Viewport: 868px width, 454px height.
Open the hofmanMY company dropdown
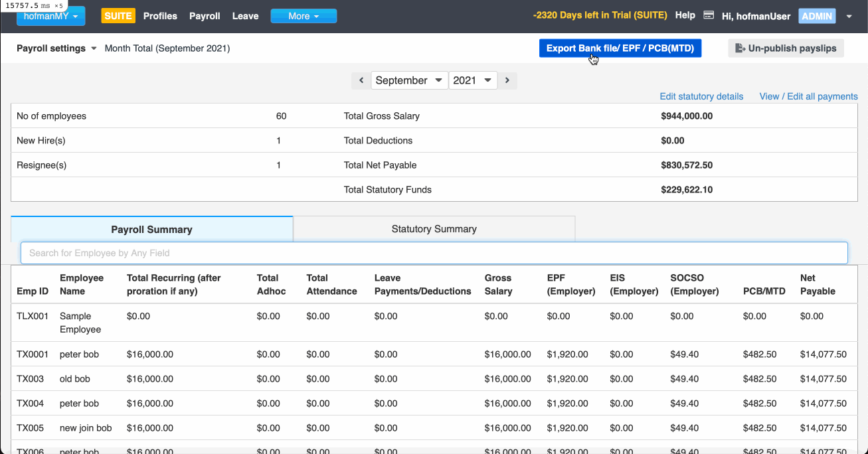pos(51,15)
